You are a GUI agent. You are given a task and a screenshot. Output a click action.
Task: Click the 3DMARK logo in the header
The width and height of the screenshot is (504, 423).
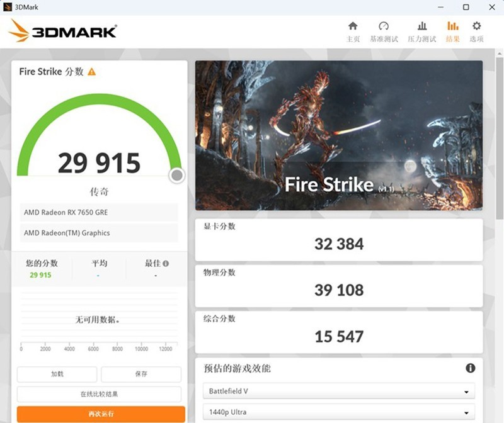point(63,33)
